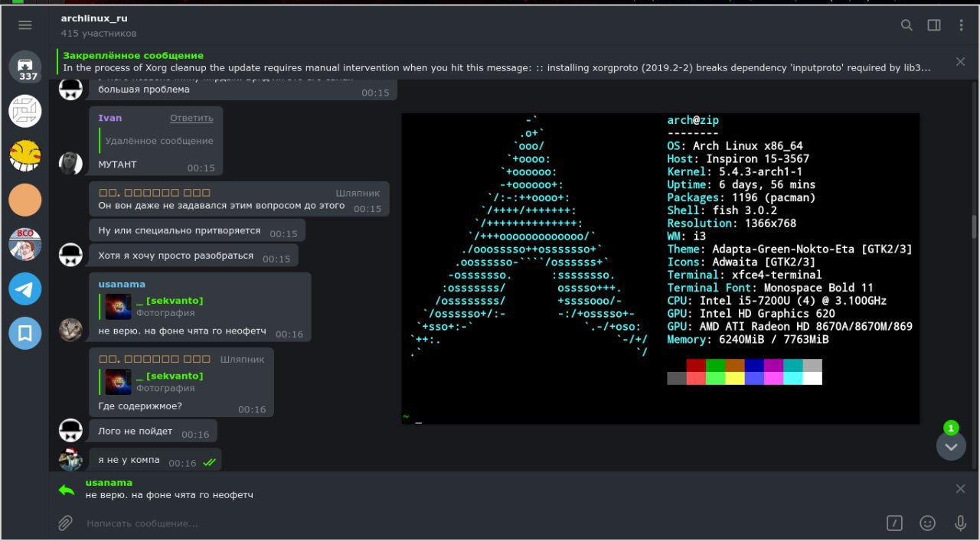The height and width of the screenshot is (541, 980).
Task: Open the three-dot chat options menu
Action: tap(962, 25)
